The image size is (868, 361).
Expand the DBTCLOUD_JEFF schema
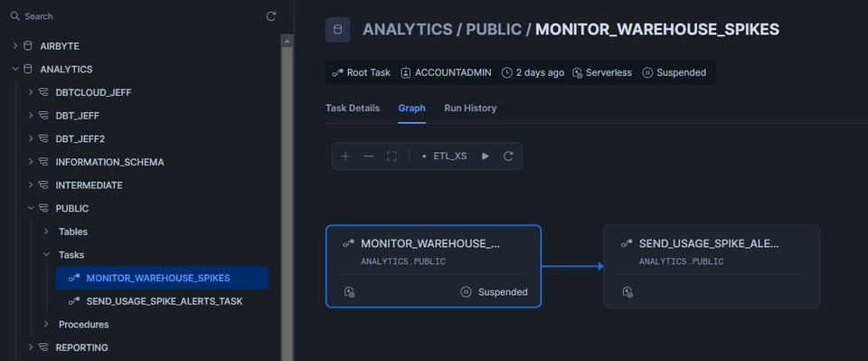click(31, 92)
